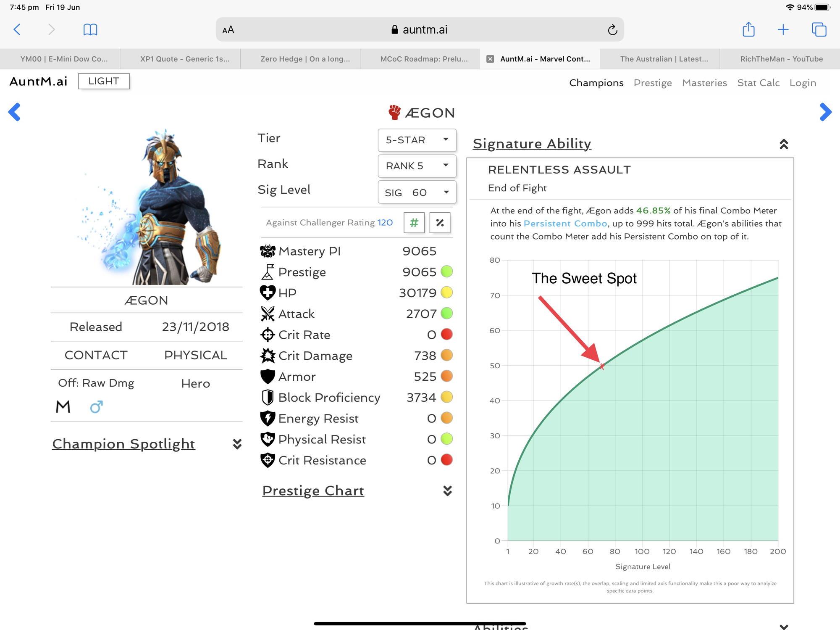Open the Stat Calc nav link
Viewport: 840px width, 630px height.
pos(758,83)
